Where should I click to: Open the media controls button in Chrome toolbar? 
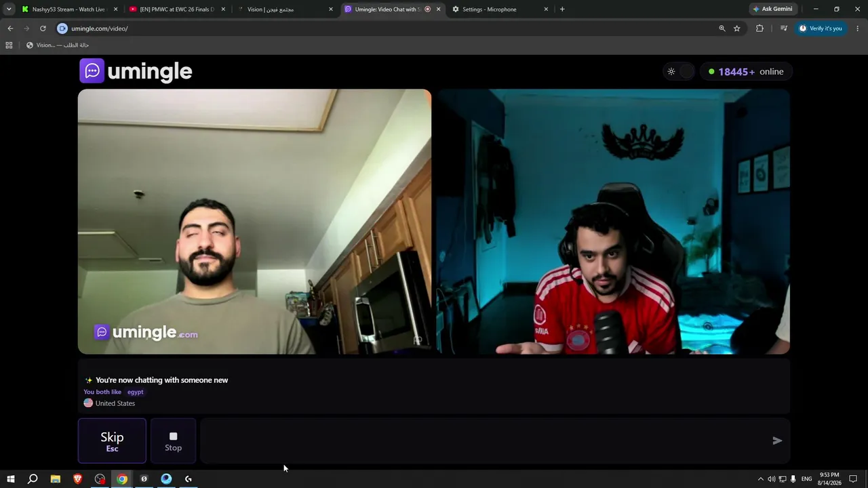click(783, 28)
